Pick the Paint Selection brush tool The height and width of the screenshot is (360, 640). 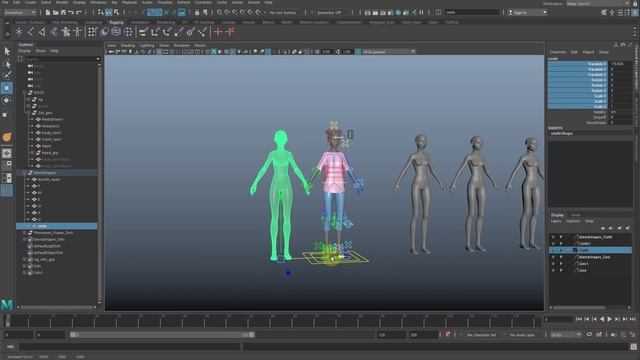click(x=7, y=76)
